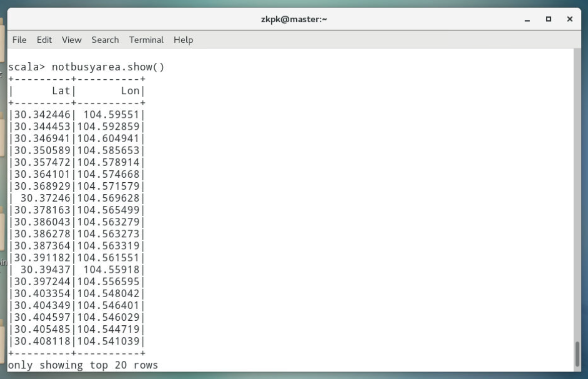Close the zkpk@master terminal window
This screenshot has width=588, height=379.
(569, 19)
